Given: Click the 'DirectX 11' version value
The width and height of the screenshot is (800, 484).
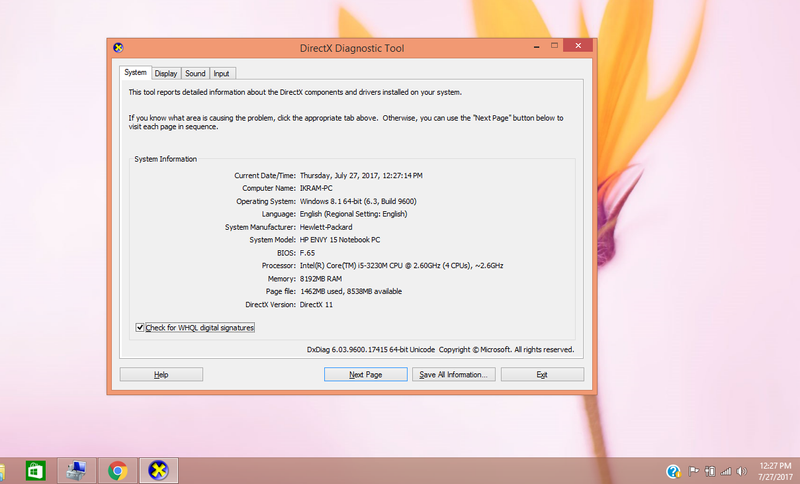Looking at the screenshot, I should coord(316,304).
